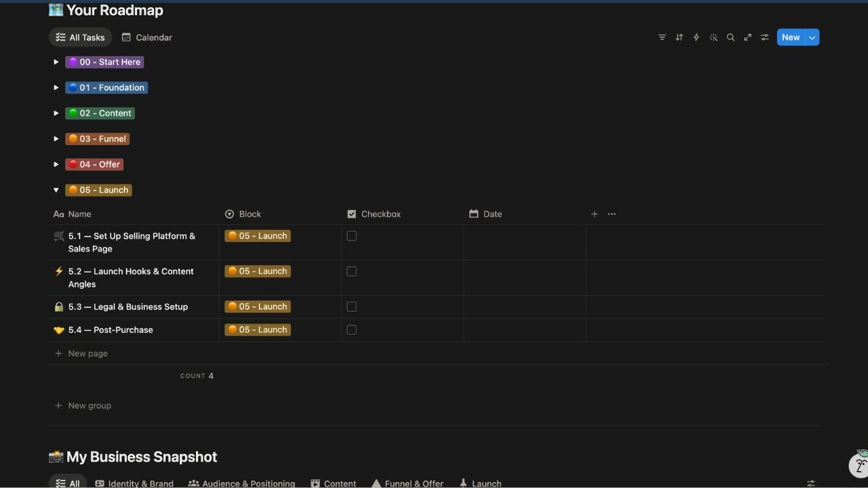
Task: Select the Funnel & Offer tab in Business Snapshot
Action: pyautogui.click(x=407, y=483)
